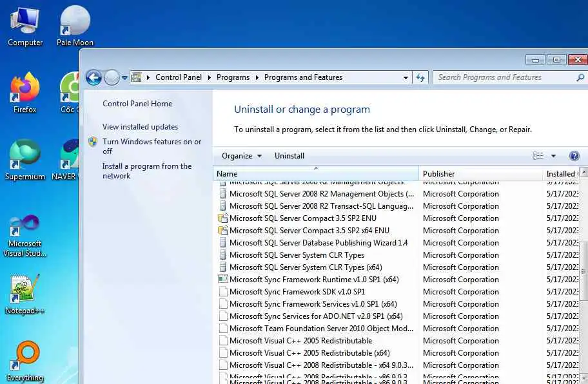Launch Pale Moon from the desktop

pyautogui.click(x=75, y=27)
